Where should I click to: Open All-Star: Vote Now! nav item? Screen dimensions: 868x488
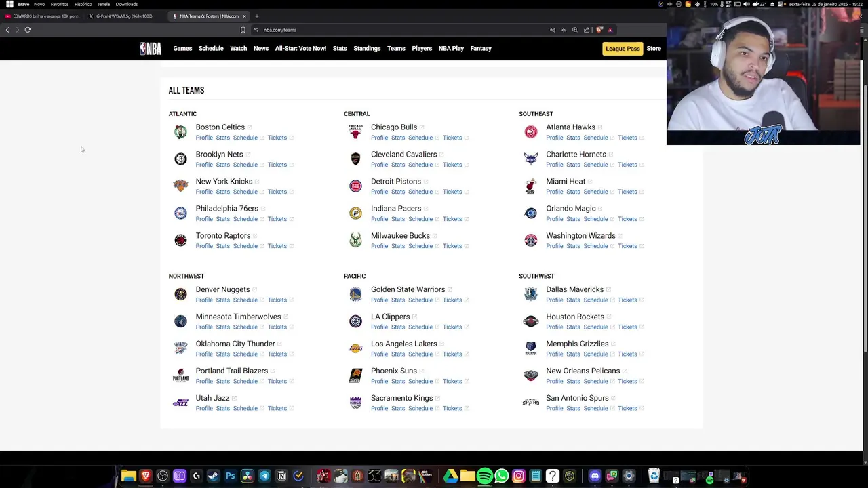coord(300,49)
